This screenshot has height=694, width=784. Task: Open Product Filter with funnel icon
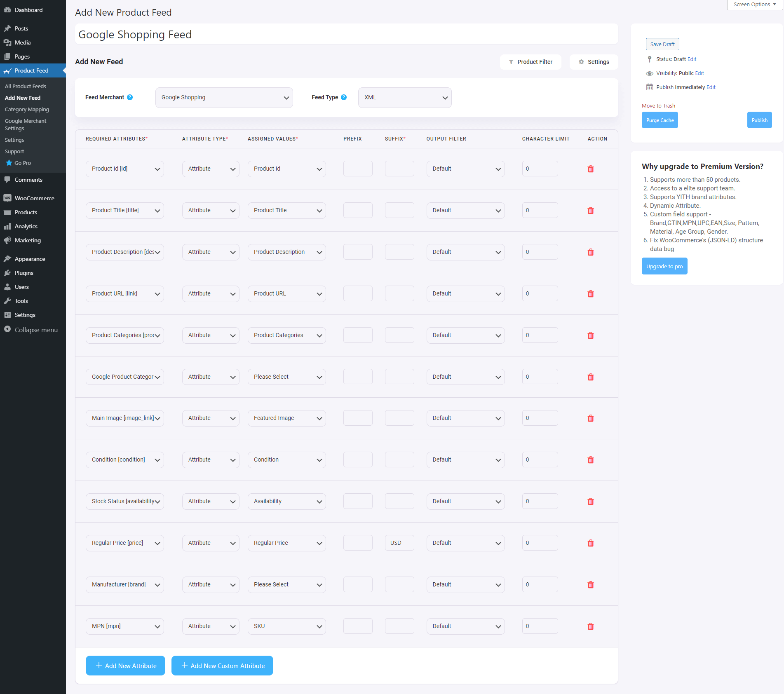tap(530, 62)
